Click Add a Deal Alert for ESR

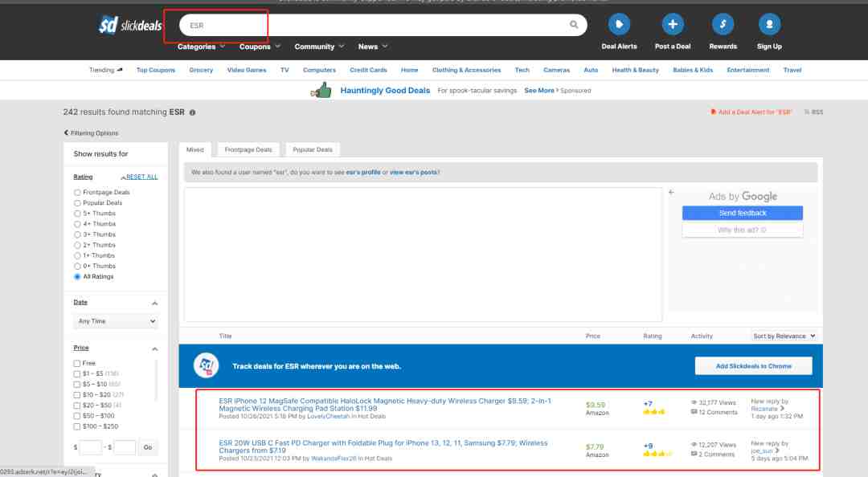pyautogui.click(x=751, y=112)
